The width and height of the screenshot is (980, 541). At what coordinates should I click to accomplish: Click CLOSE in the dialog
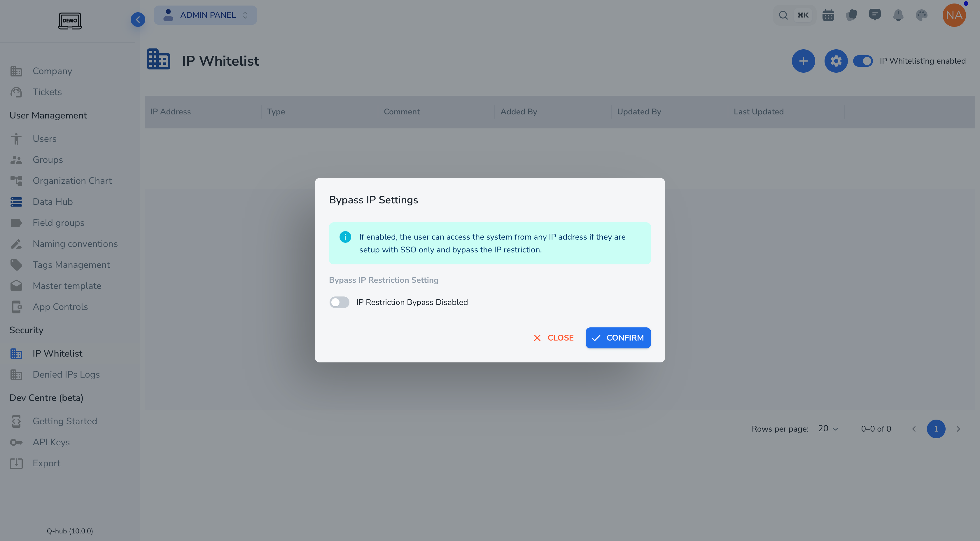pos(554,338)
